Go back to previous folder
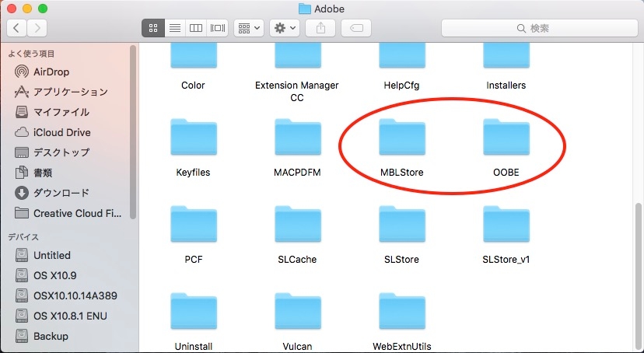Screen dimensions: 644x353 click(17, 28)
